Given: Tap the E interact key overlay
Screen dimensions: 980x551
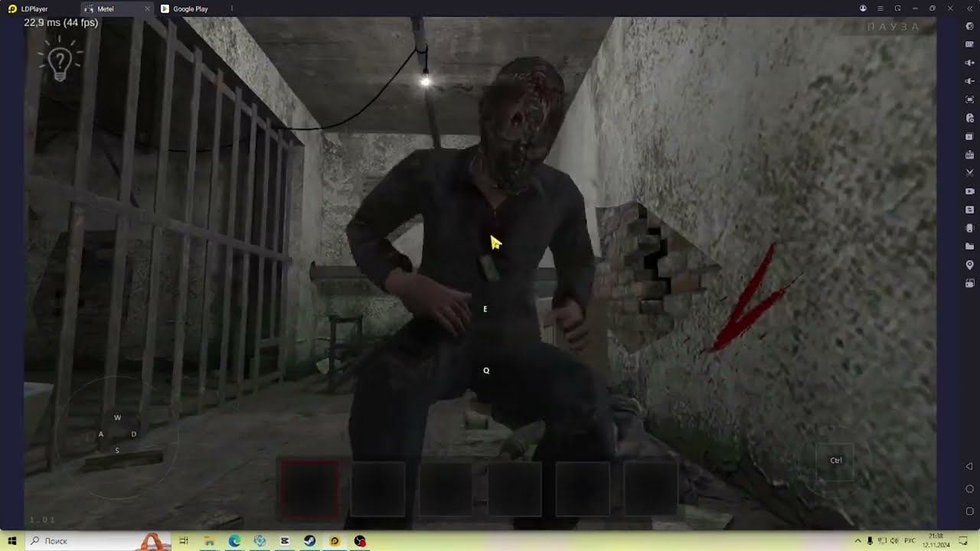Looking at the screenshot, I should (x=485, y=309).
